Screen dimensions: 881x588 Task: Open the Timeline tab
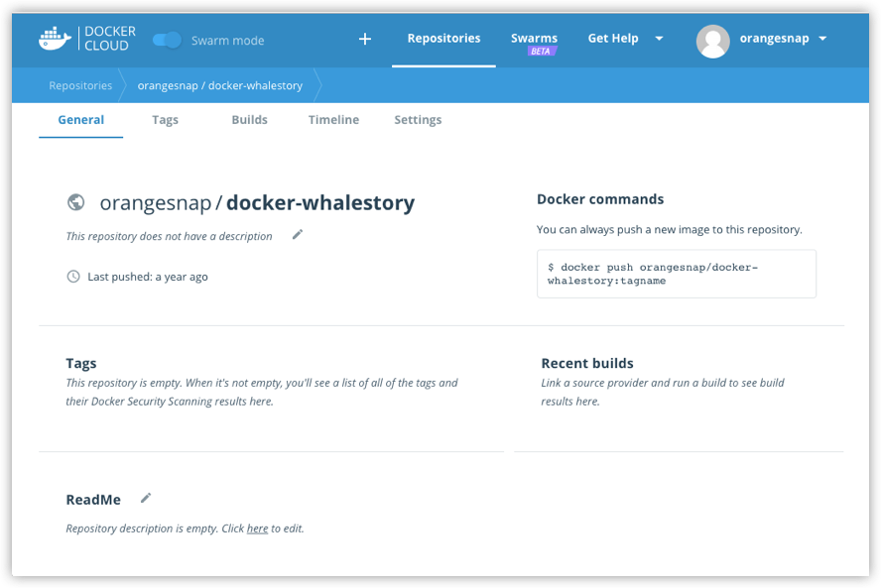333,119
